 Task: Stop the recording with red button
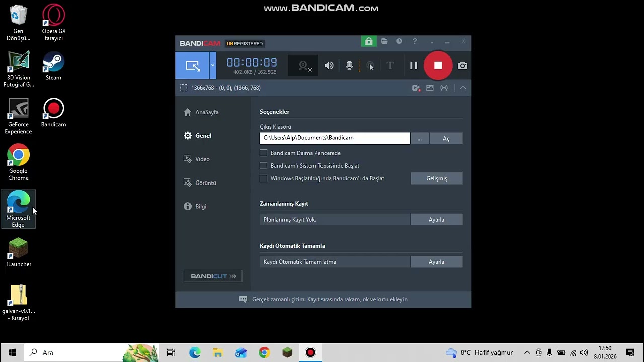pos(438,66)
